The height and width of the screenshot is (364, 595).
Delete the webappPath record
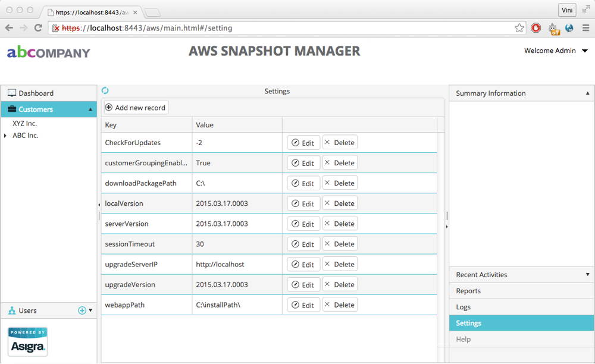tap(339, 304)
